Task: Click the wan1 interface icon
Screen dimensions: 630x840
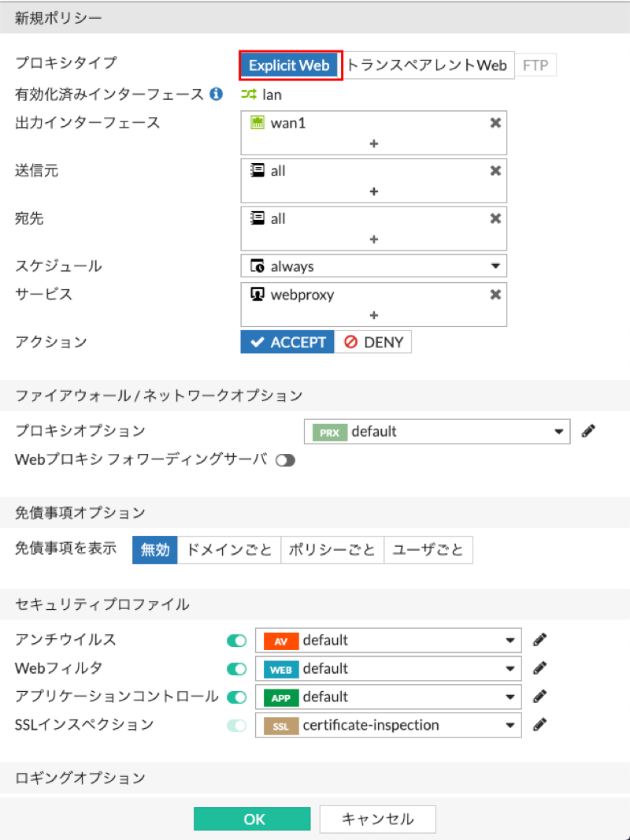Action: 258,123
